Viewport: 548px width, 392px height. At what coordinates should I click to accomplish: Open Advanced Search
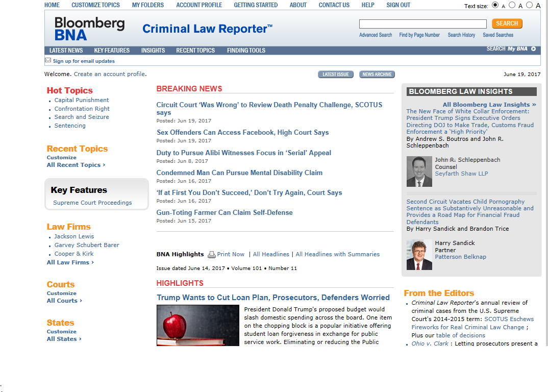pyautogui.click(x=376, y=35)
